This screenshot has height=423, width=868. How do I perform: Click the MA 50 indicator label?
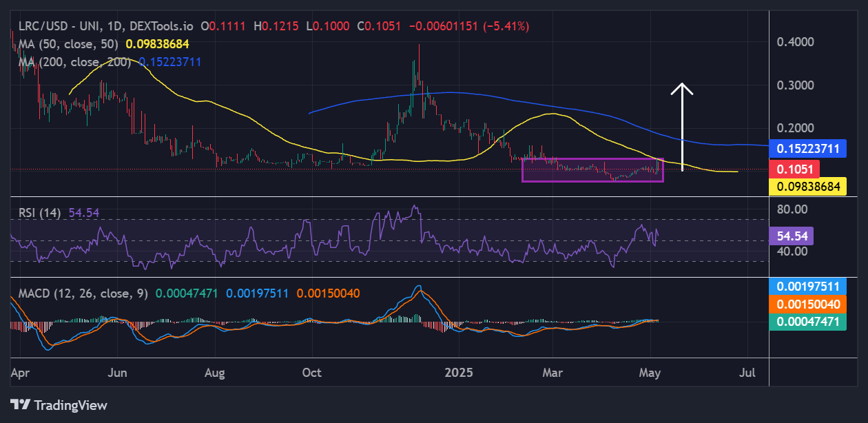(67, 44)
